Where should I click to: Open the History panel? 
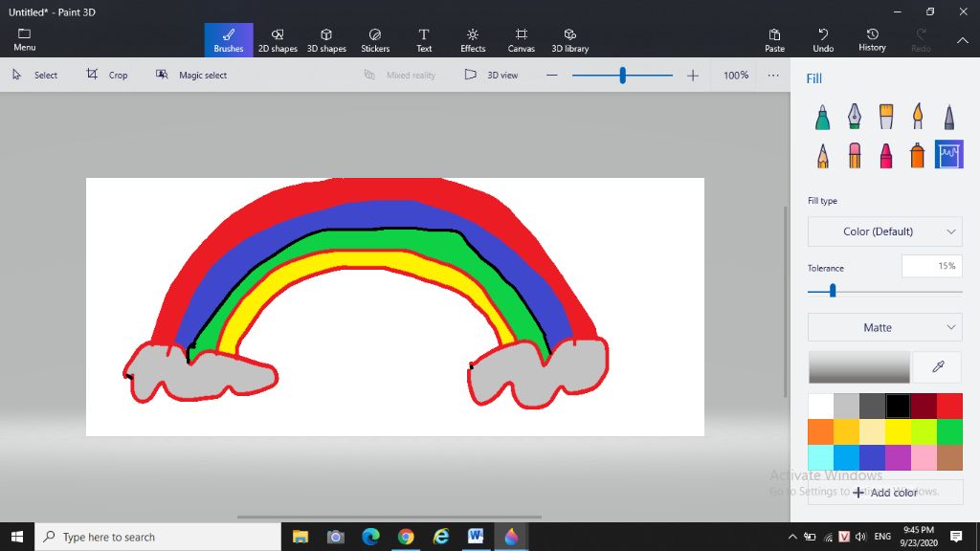click(872, 40)
